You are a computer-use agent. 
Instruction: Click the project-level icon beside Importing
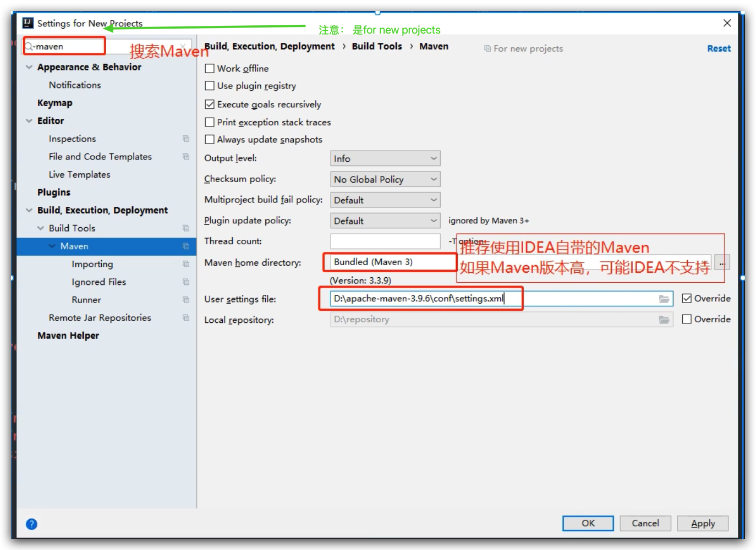pos(186,264)
